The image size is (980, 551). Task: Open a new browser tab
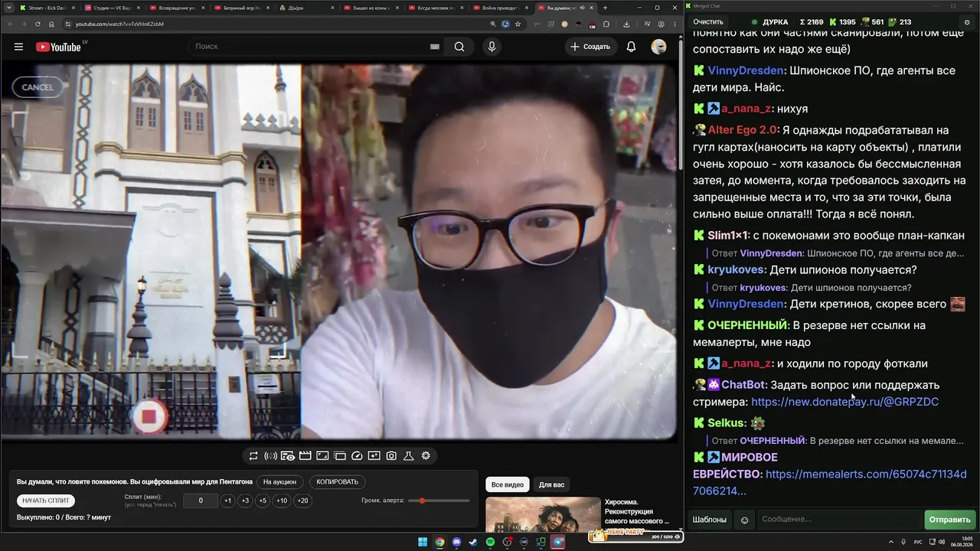pyautogui.click(x=605, y=8)
